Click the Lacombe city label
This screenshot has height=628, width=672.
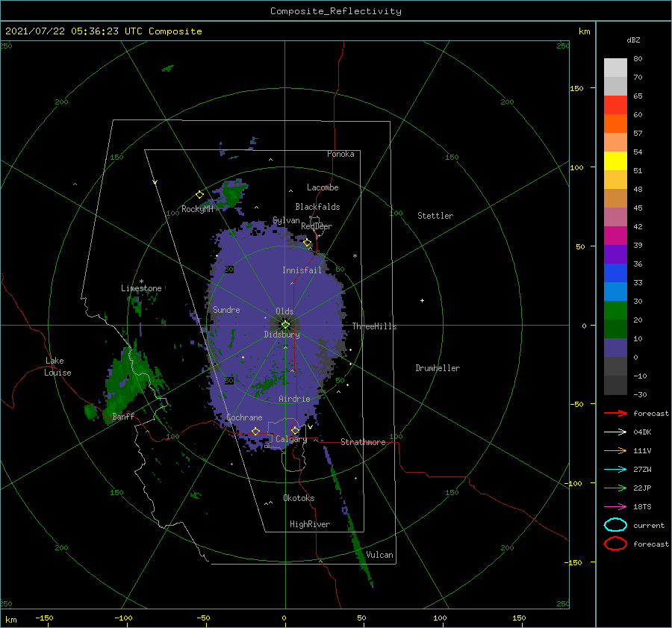click(323, 187)
